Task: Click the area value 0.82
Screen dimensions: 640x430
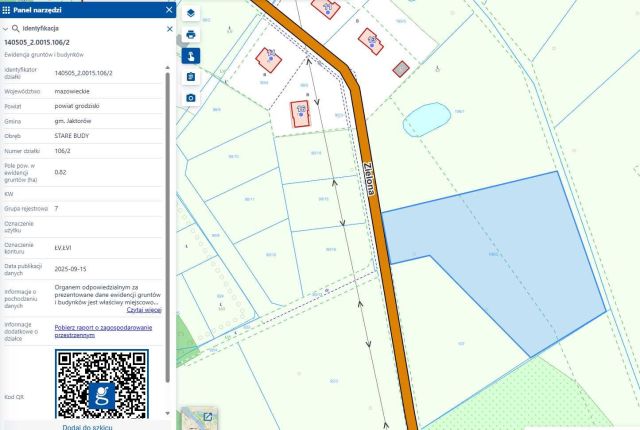Action: click(x=60, y=172)
